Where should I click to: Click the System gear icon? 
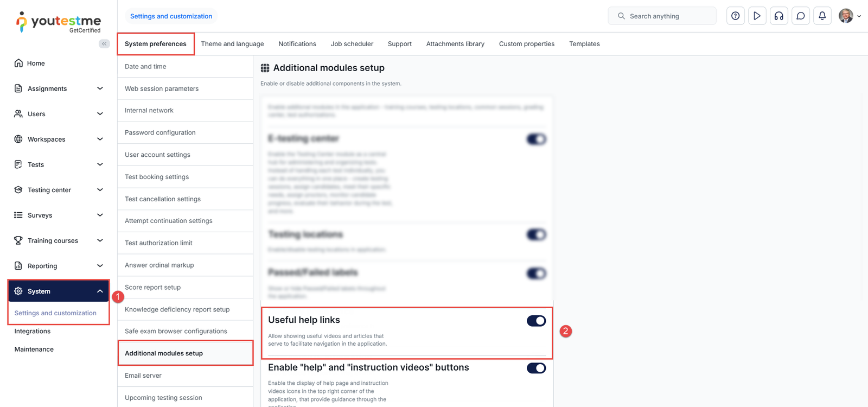(x=18, y=291)
